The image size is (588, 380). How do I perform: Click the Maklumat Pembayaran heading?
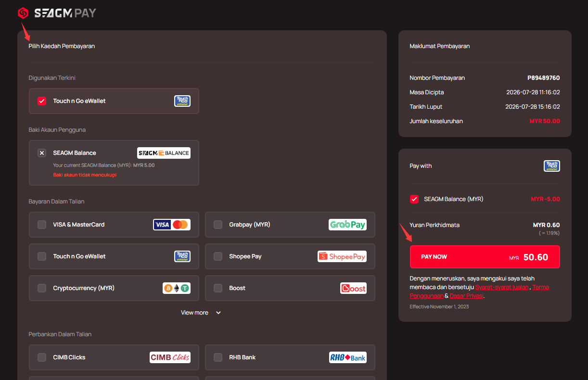(439, 46)
